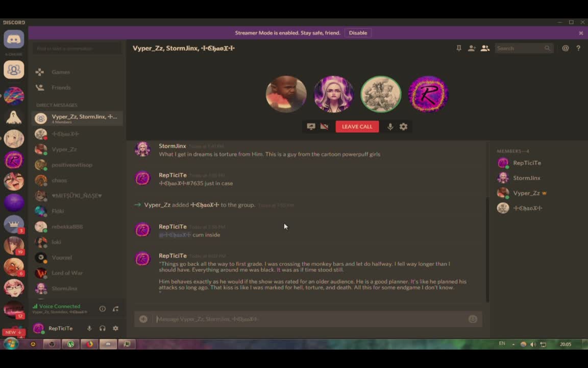588x368 pixels.
Task: Open DM with rebekka886
Action: click(x=77, y=227)
